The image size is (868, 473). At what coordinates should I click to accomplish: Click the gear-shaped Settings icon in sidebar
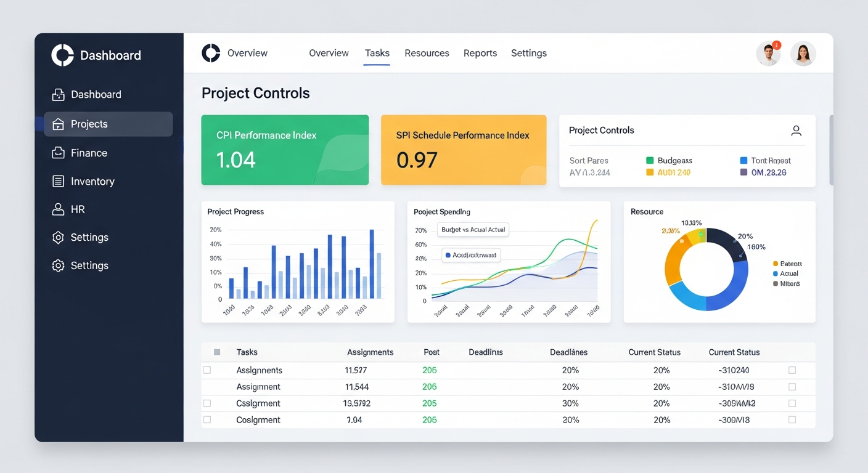tap(58, 265)
